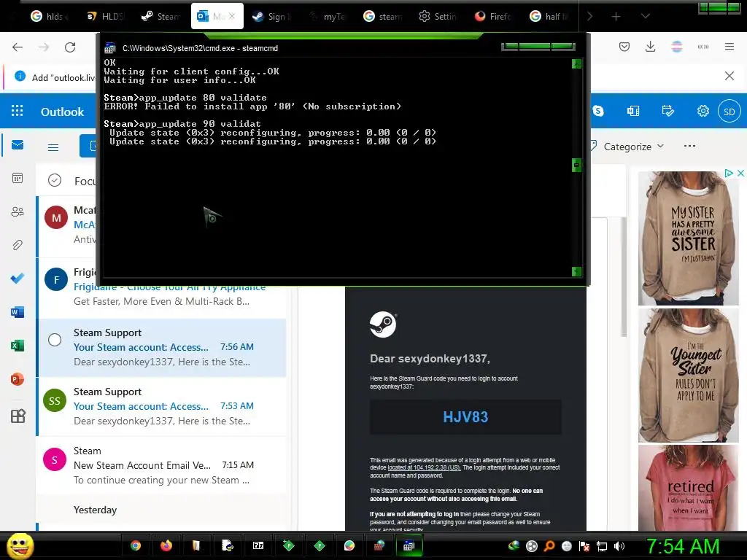Open the AdChoices icon on the advertisement
Viewport: 747px width, 560px height.
[x=729, y=173]
